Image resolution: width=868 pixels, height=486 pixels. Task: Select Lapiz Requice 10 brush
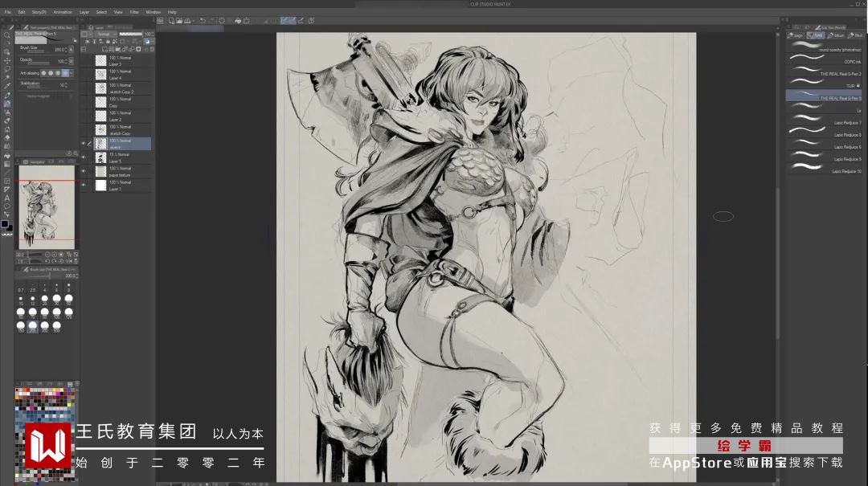pyautogui.click(x=825, y=169)
